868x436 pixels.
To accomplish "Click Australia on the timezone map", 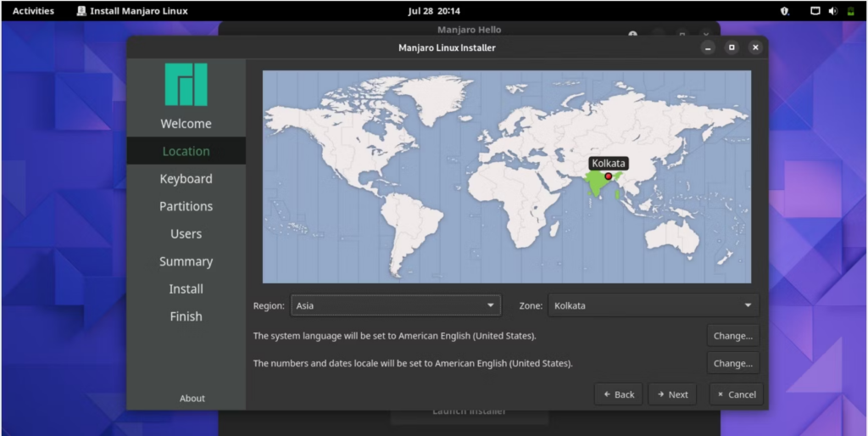I will click(672, 238).
